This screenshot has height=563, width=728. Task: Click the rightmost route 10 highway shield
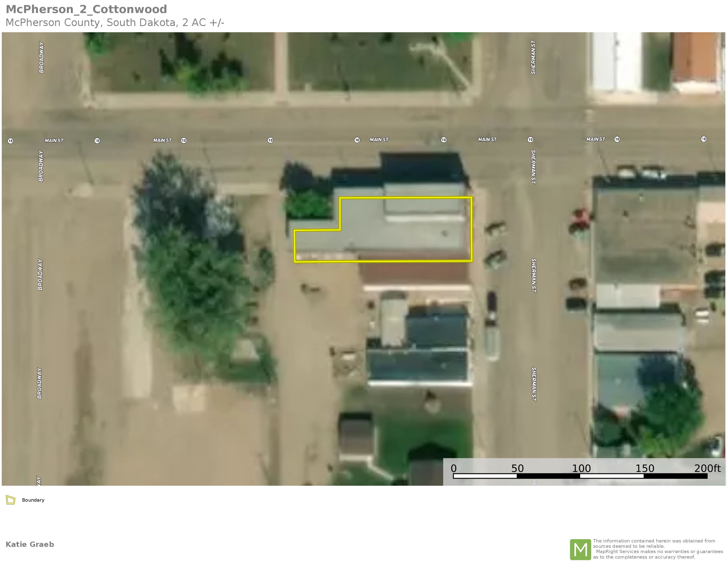[704, 139]
